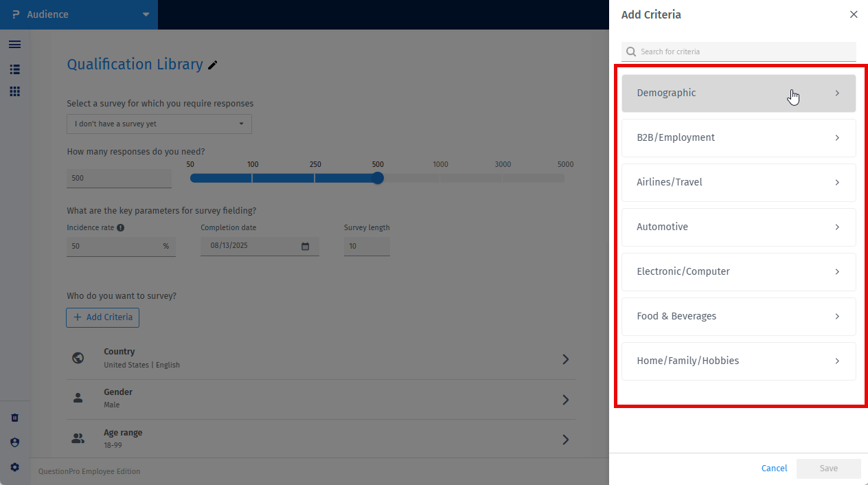Click the Save button

(x=829, y=469)
